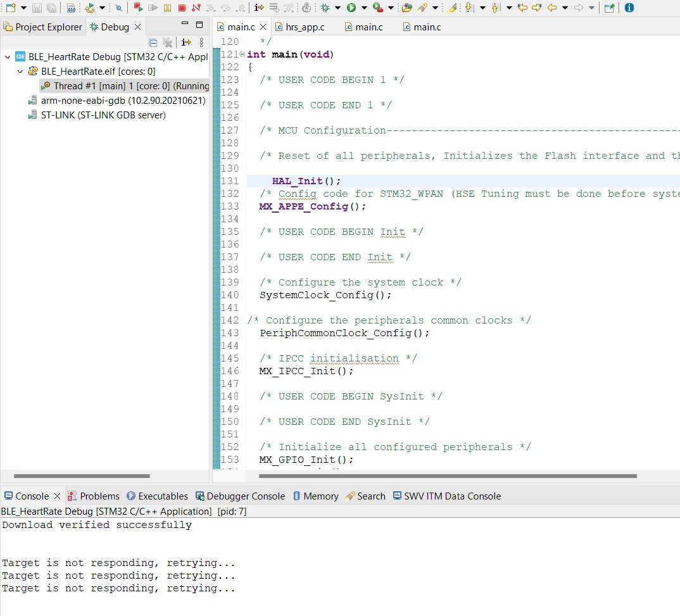
Task: Toggle Instruction Stepping Mode in main toolbar
Action: (x=260, y=8)
